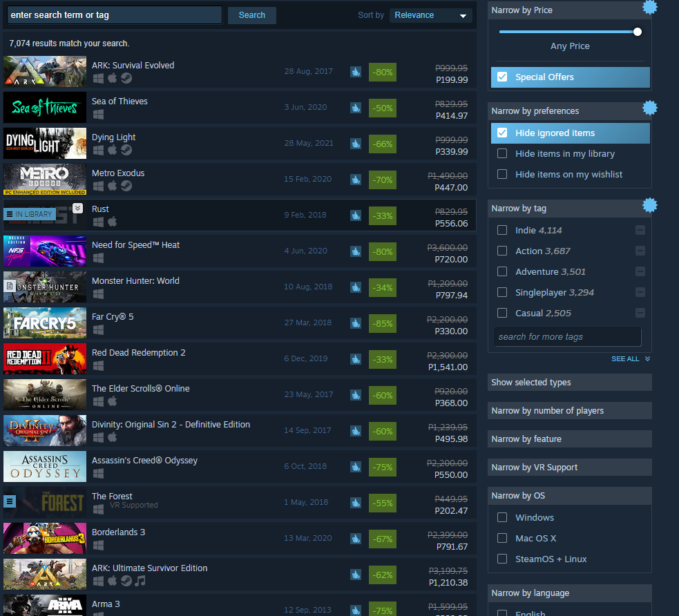The image size is (679, 616).
Task: Click the price range slider handle
Action: pyautogui.click(x=637, y=32)
